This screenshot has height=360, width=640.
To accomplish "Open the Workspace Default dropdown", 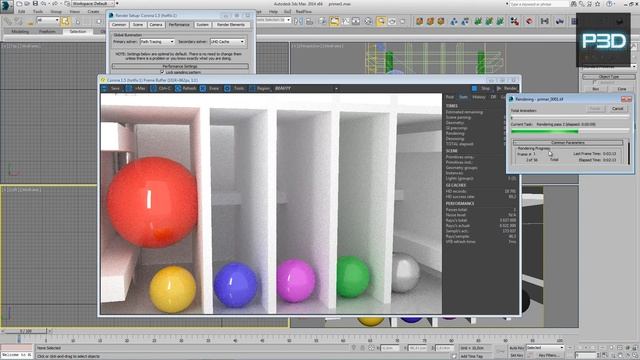I will tap(93, 4).
